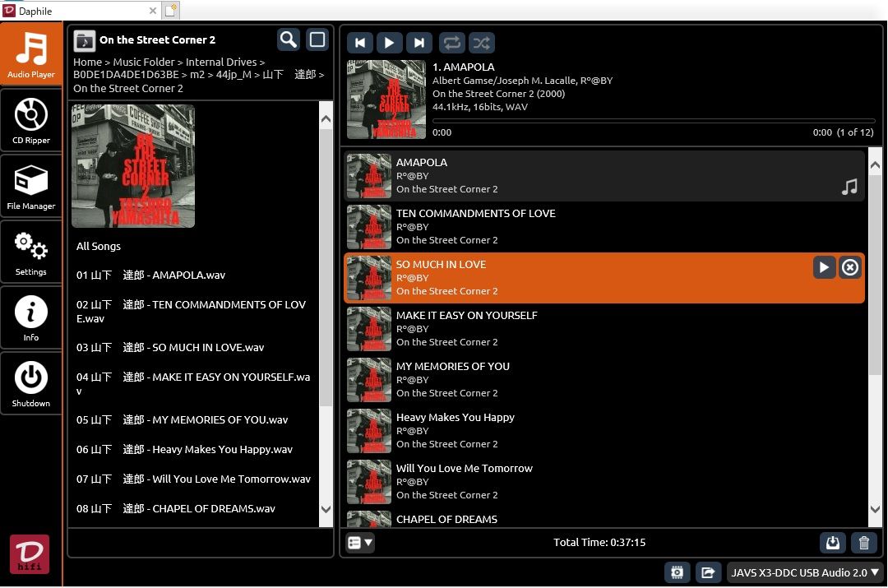Image resolution: width=888 pixels, height=588 pixels.
Task: Open the JAVS X3-DDC USB Audio device dropdown
Action: (805, 572)
